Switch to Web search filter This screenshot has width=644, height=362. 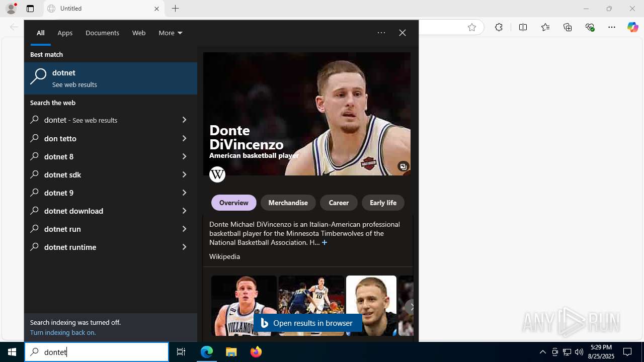139,33
